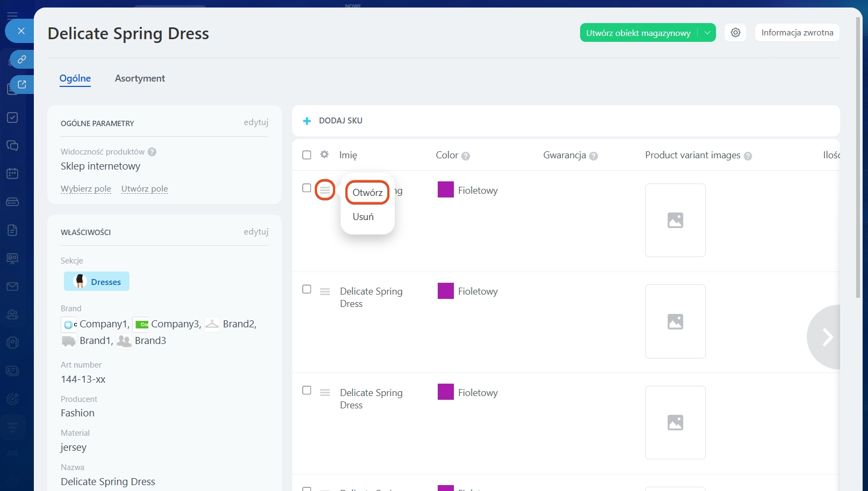Viewport: 868px width, 491px height.
Task: Toggle the select-all checkbox in table header
Action: pyautogui.click(x=307, y=155)
